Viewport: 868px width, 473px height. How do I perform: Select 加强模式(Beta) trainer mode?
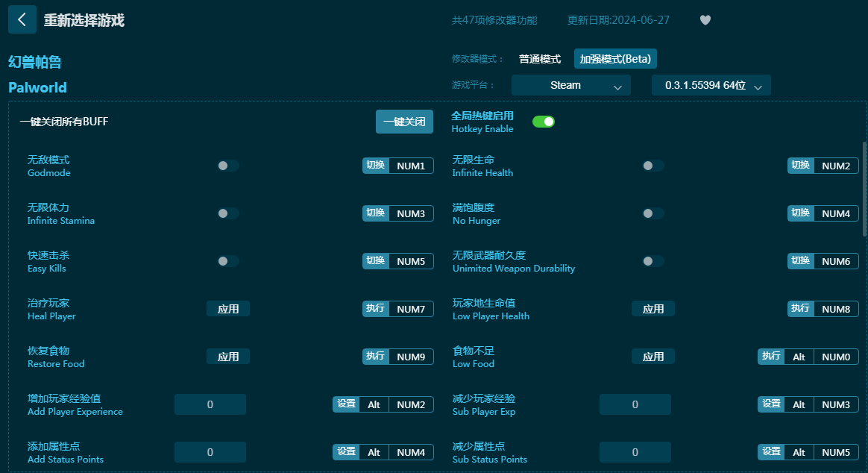[615, 59]
